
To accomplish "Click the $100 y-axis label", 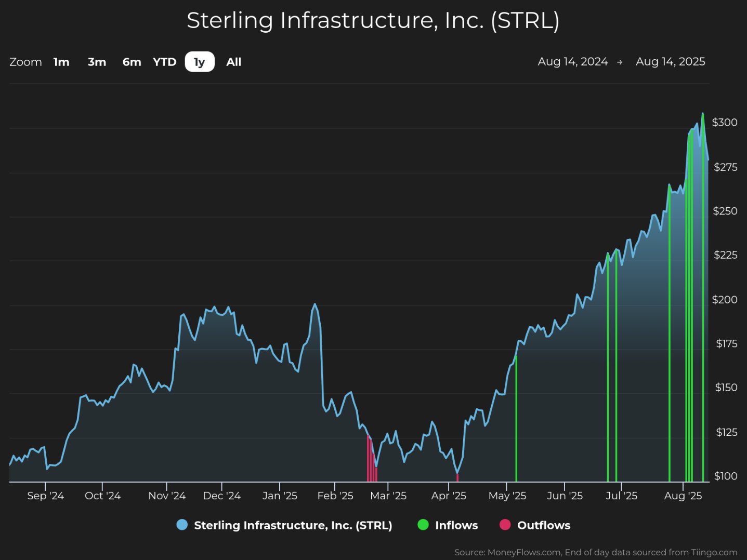I will pyautogui.click(x=726, y=476).
